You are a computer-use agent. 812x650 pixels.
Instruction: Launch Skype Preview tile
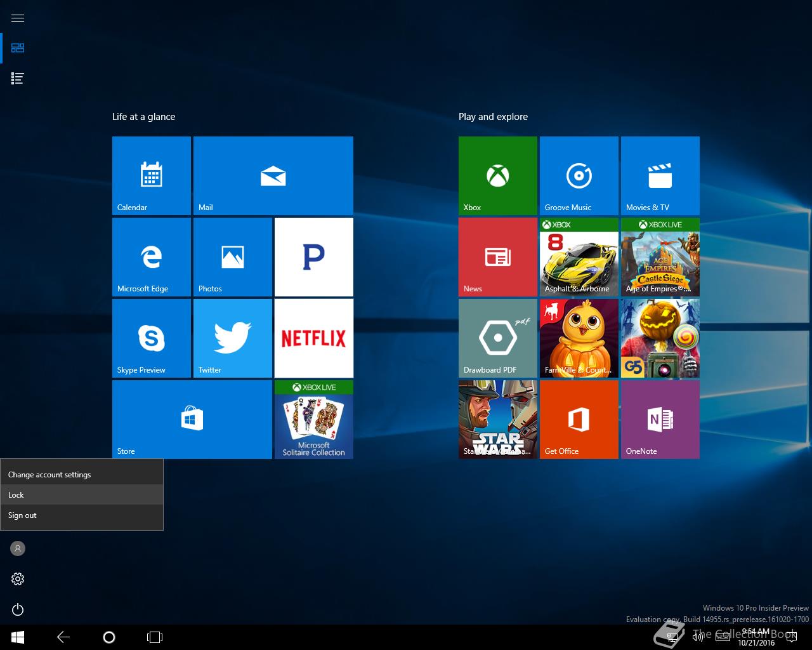click(152, 338)
